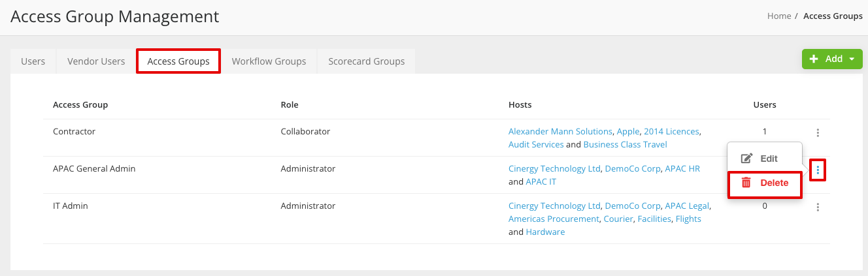
Task: Open the kebab menu for IT Admin row
Action: point(818,207)
